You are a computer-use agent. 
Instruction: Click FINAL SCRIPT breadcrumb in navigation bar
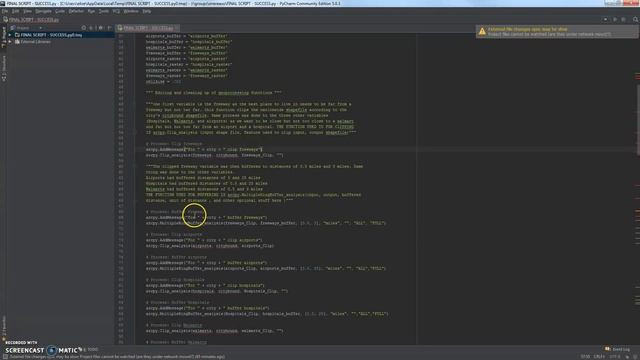[x=34, y=20]
